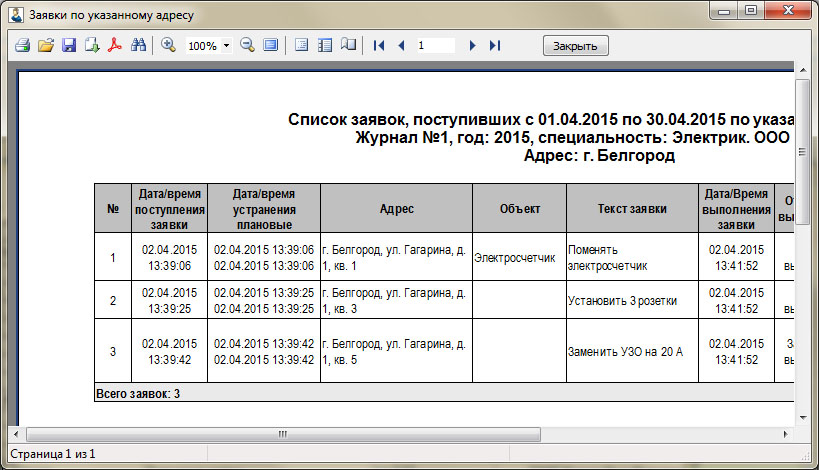Screen dimensions: 819x470
Task: Open Find text with binoculars icon
Action: click(138, 45)
